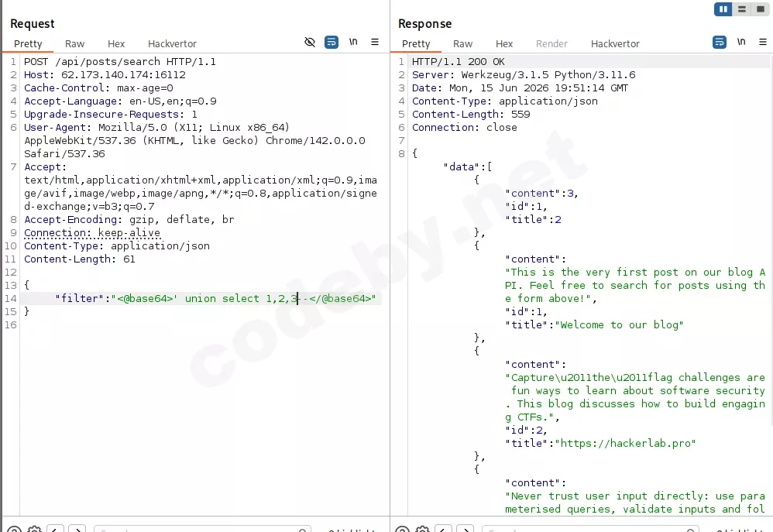Viewport: 773px width, 532px height.
Task: Click the Connection: close response header
Action: [465, 127]
